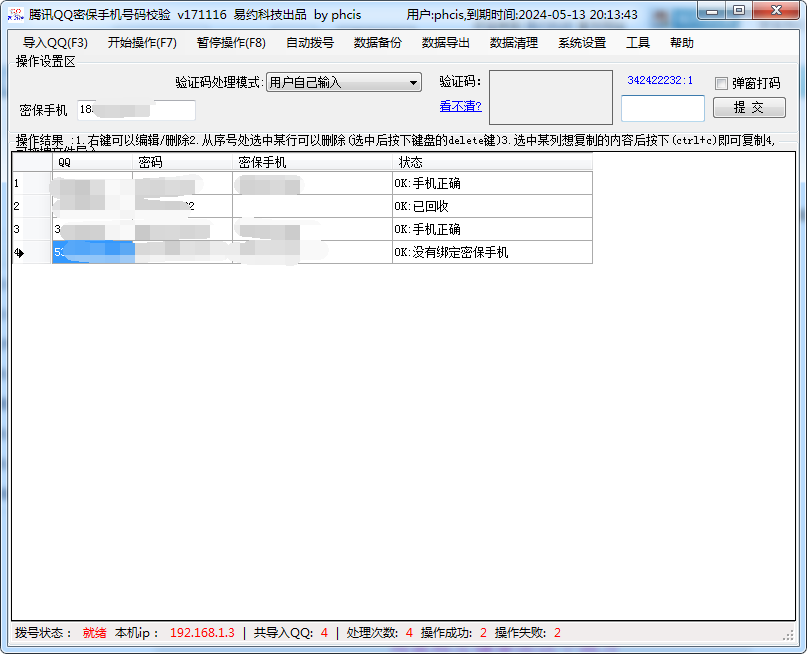Open the 导入QQ(F3) menu

pos(55,43)
